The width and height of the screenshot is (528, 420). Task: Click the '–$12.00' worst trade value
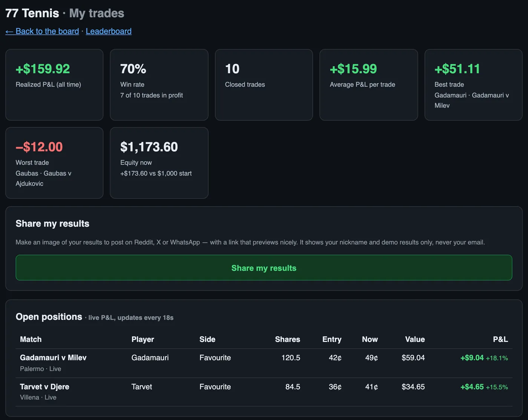(39, 147)
